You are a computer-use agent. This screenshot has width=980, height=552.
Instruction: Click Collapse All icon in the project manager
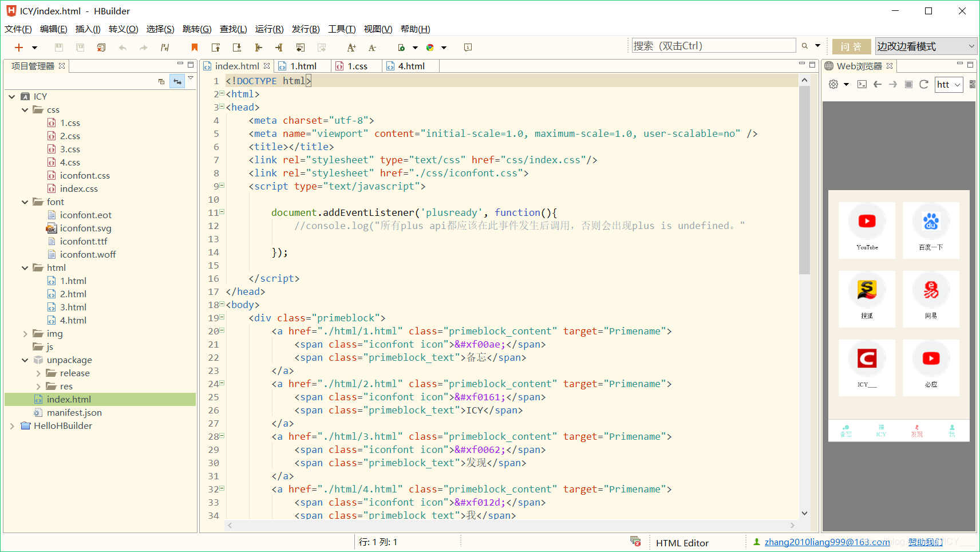pos(161,82)
